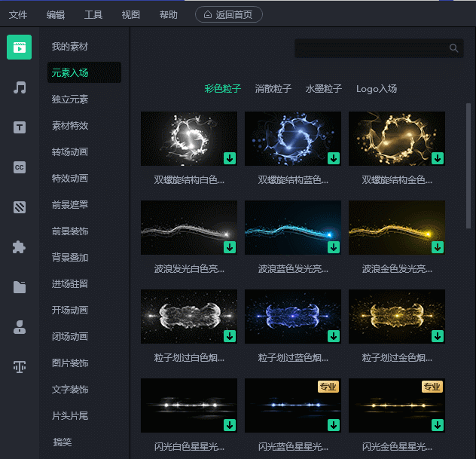Image resolution: width=476 pixels, height=459 pixels.
Task: Open the puzzle piece plugins icon
Action: point(19,247)
